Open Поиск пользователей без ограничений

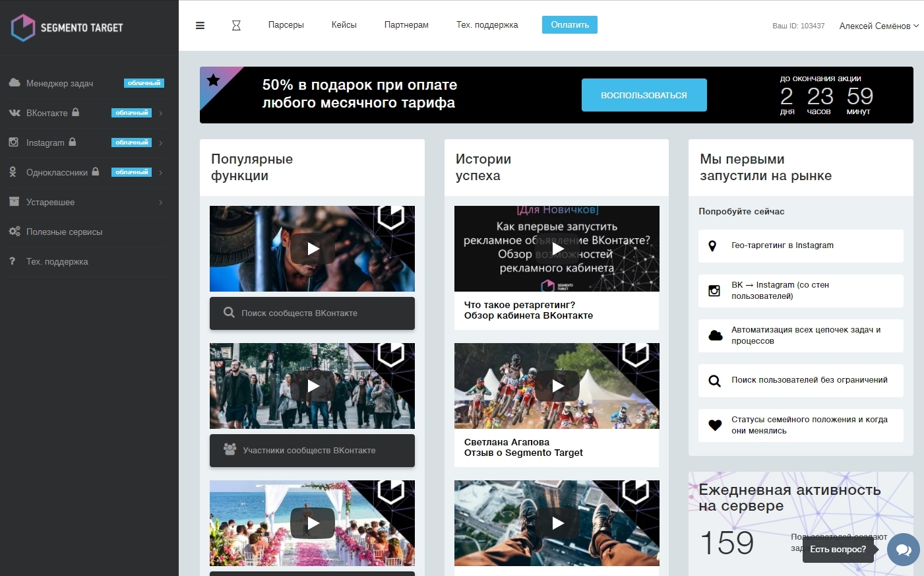pyautogui.click(x=801, y=381)
